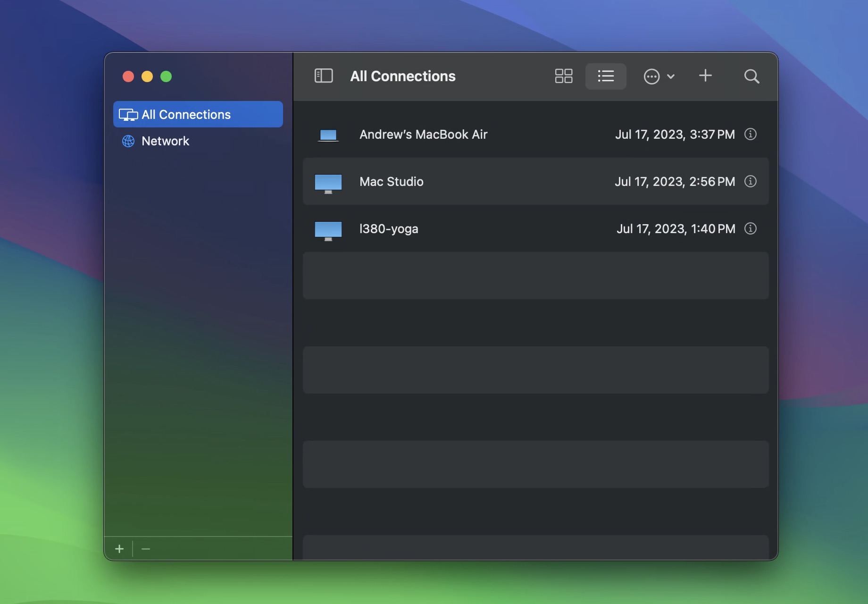Screen dimensions: 868x604
Task: Click the add new connection plus icon
Action: point(705,75)
